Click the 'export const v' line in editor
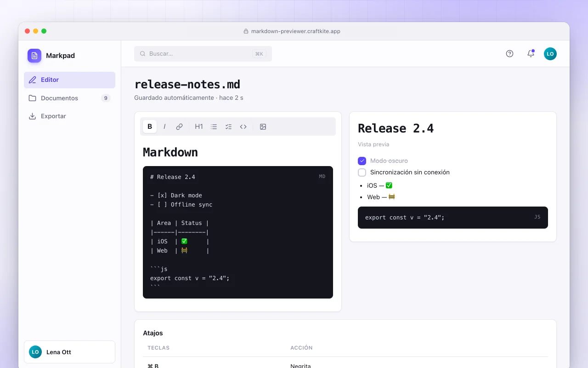Viewport: 588px width, 368px height. tap(190, 278)
